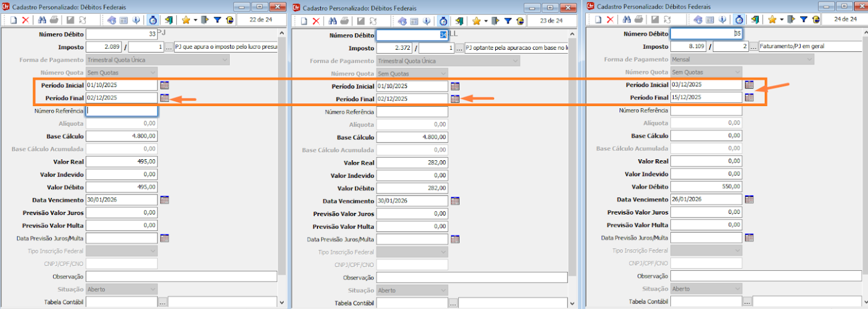Click the green exit door icon in the debit 33 window
The width and height of the screenshot is (868, 309).
169,20
